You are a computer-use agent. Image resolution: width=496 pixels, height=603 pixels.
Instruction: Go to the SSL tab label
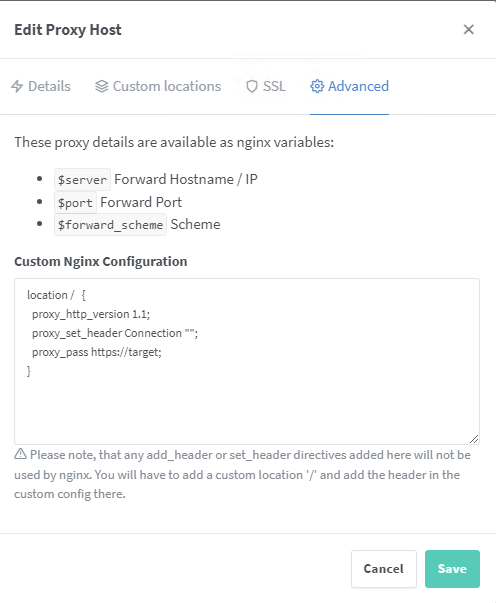coord(274,86)
